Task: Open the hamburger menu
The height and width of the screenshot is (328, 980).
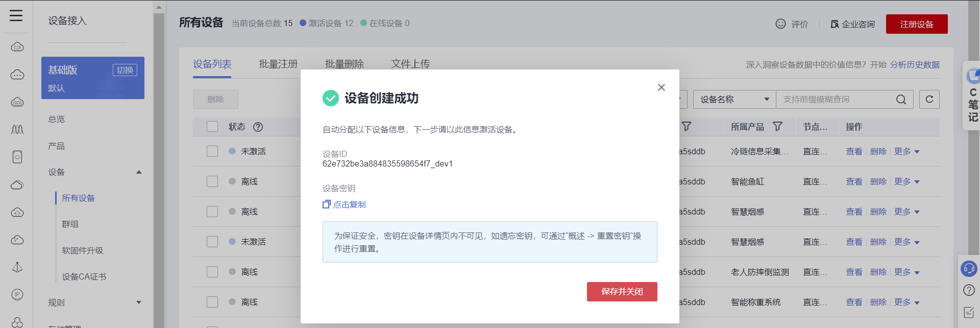Action: 16,16
